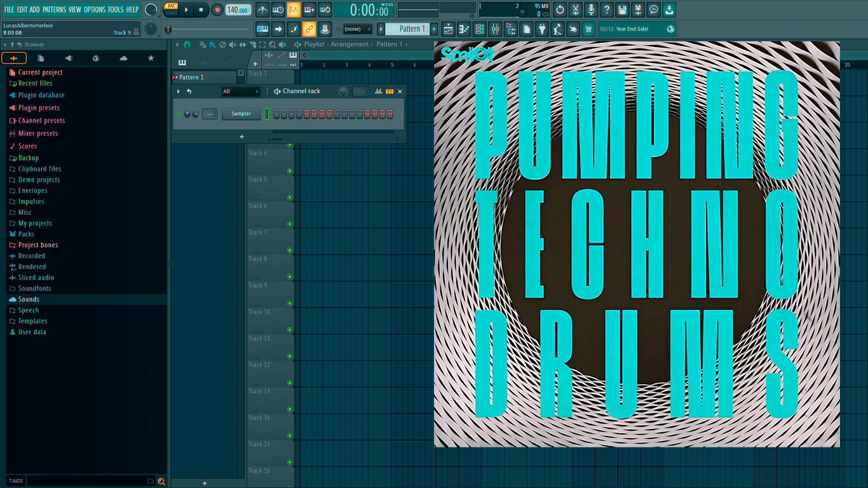868x488 pixels.
Task: Toggle overdub (blend recording) button
Action: coord(309,10)
